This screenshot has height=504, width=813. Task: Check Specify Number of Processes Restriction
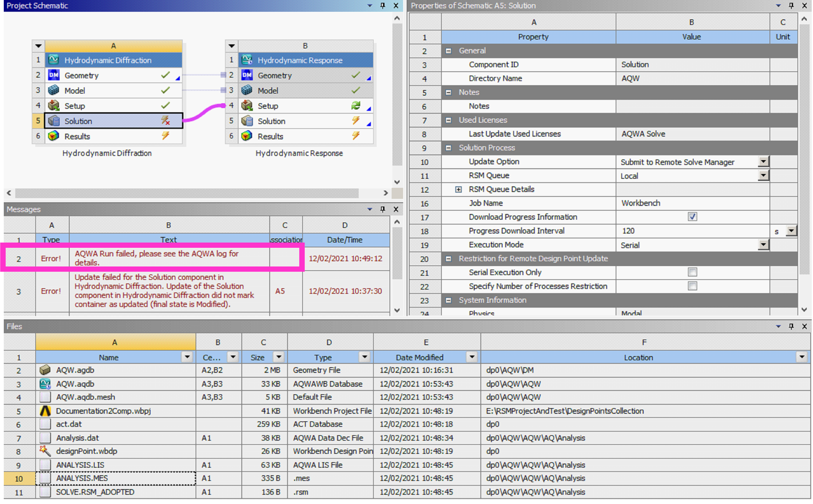[x=692, y=286]
